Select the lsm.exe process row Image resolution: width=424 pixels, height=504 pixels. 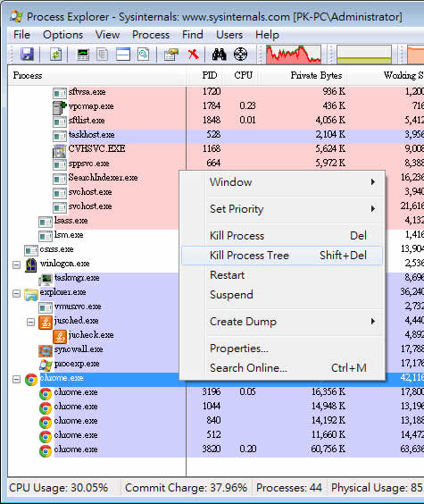pyautogui.click(x=69, y=235)
